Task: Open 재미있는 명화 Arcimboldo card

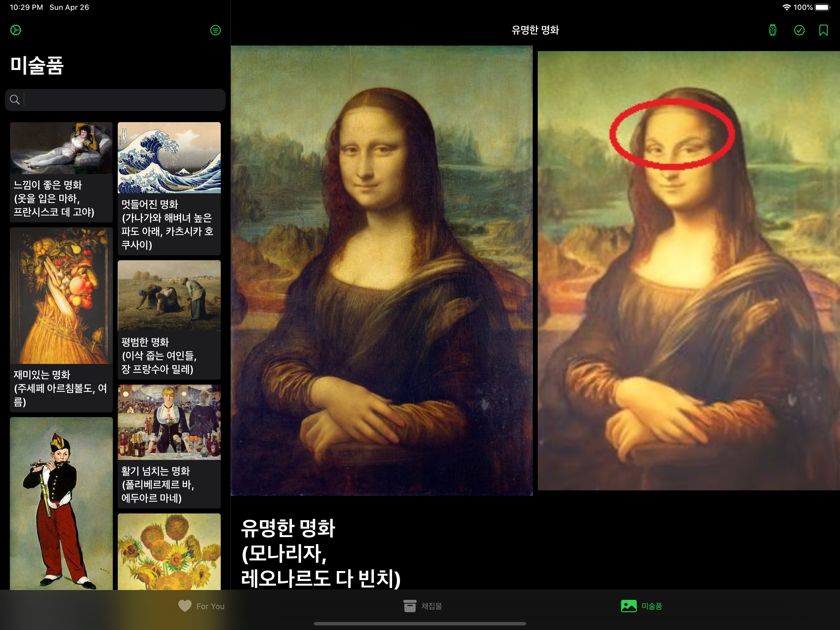Action: 61,320
